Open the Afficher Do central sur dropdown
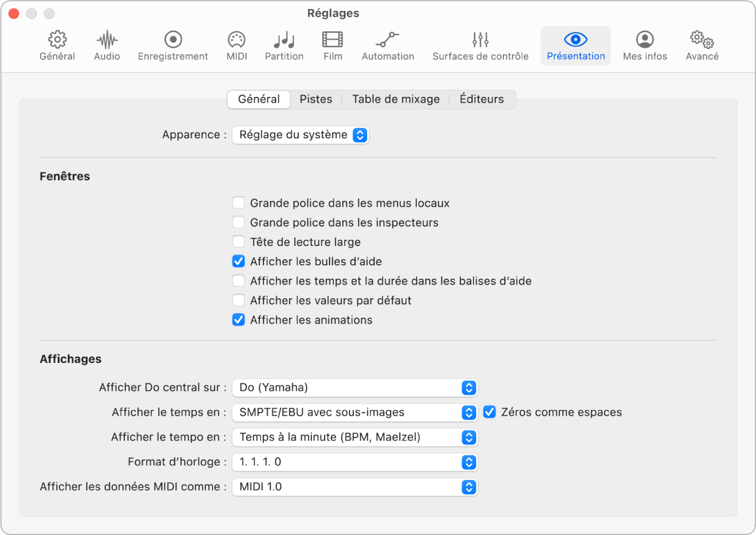 pos(355,387)
